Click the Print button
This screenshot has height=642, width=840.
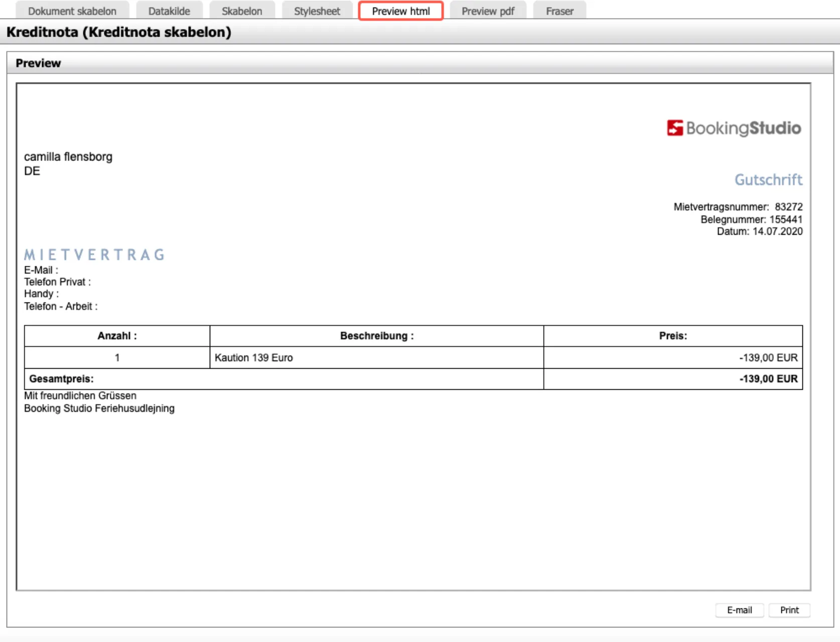point(789,610)
